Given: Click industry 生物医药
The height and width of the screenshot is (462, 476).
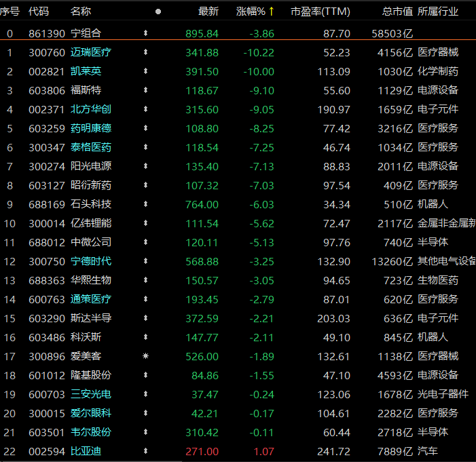Looking at the screenshot, I should pyautogui.click(x=438, y=280).
